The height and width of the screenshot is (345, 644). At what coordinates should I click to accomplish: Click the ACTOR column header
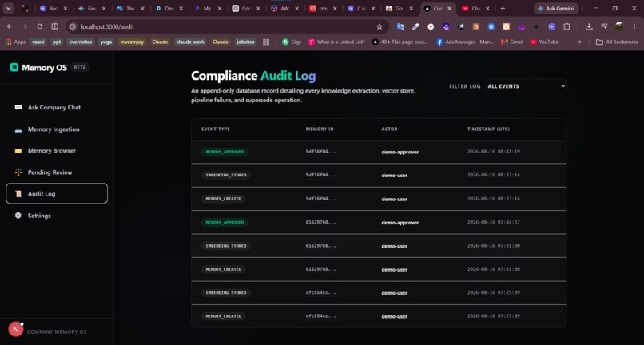389,129
